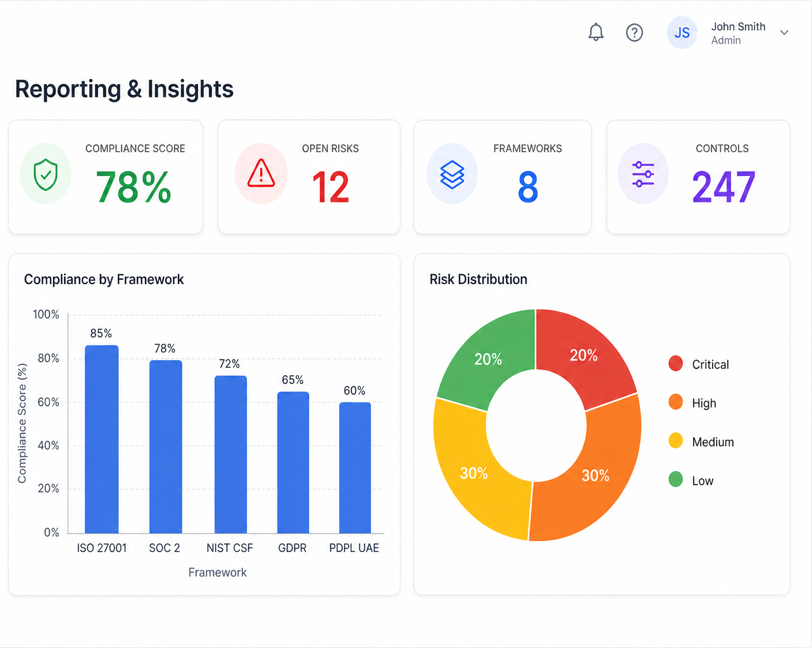The width and height of the screenshot is (812, 648).
Task: Click the NIST CSF axis label
Action: point(230,548)
